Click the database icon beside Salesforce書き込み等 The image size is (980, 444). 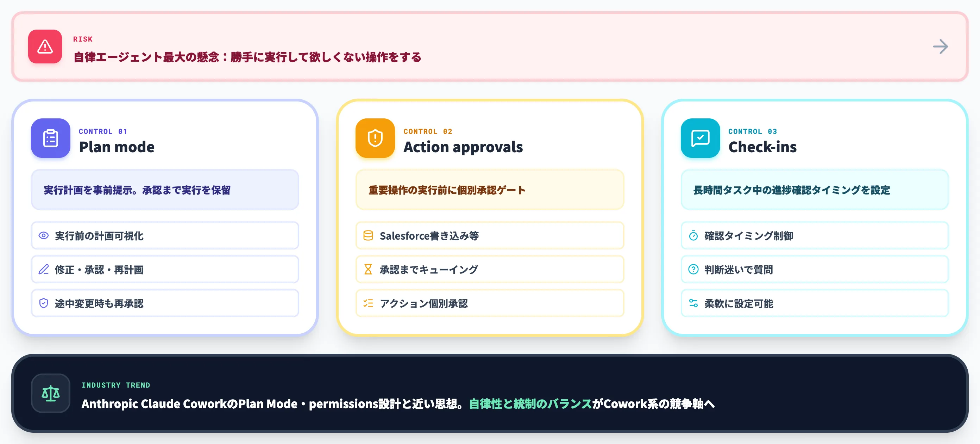pos(368,236)
